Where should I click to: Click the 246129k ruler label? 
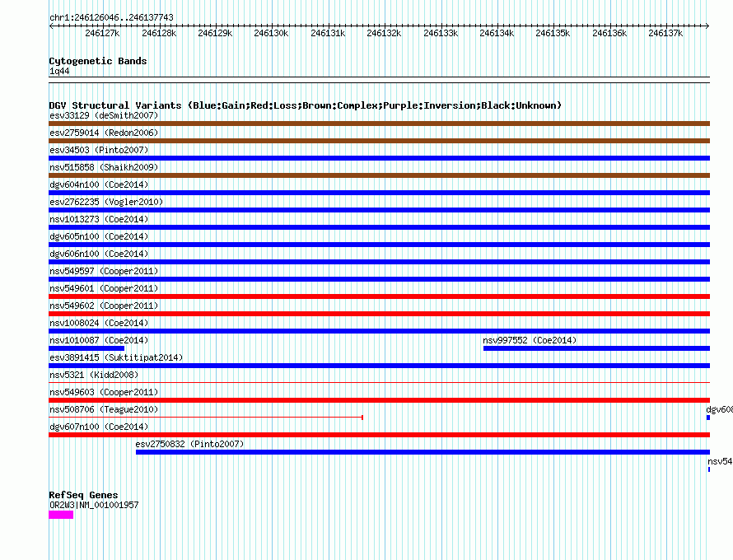215,33
